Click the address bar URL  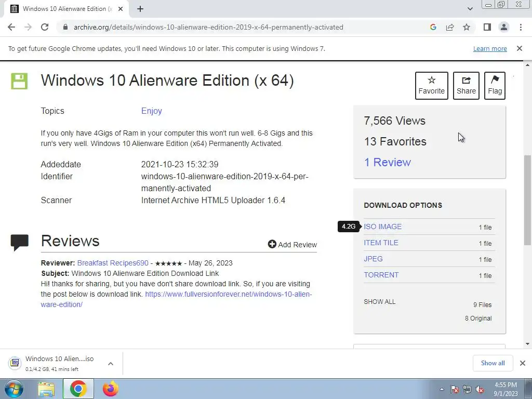208,27
